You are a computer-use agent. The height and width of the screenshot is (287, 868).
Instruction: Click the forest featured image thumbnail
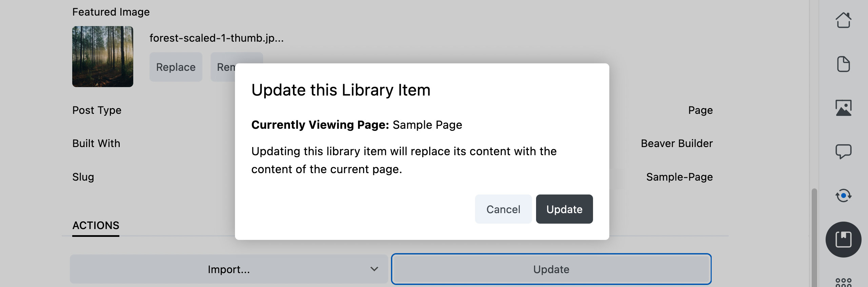tap(103, 56)
